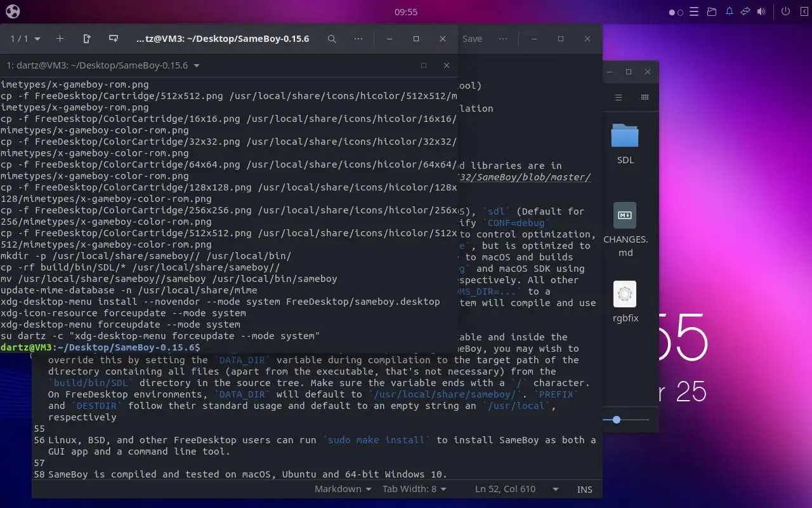
Task: Click line number 56 in the editor gutter
Action: tap(39, 440)
